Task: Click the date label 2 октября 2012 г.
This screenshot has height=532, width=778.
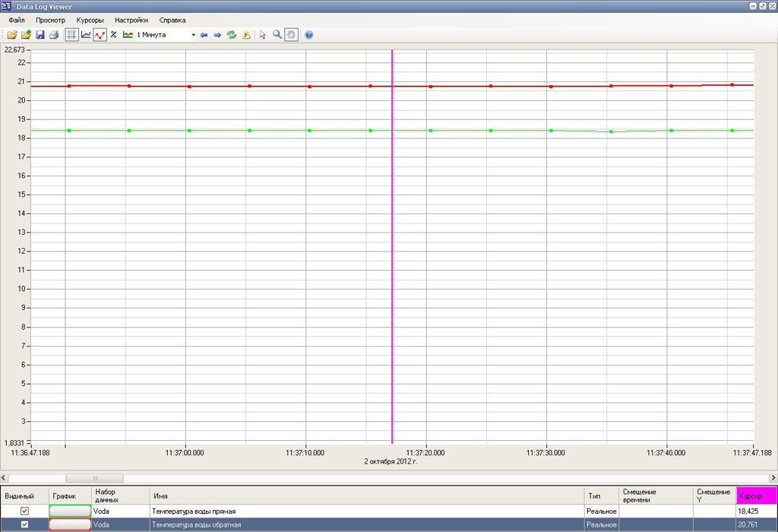Action: click(391, 461)
